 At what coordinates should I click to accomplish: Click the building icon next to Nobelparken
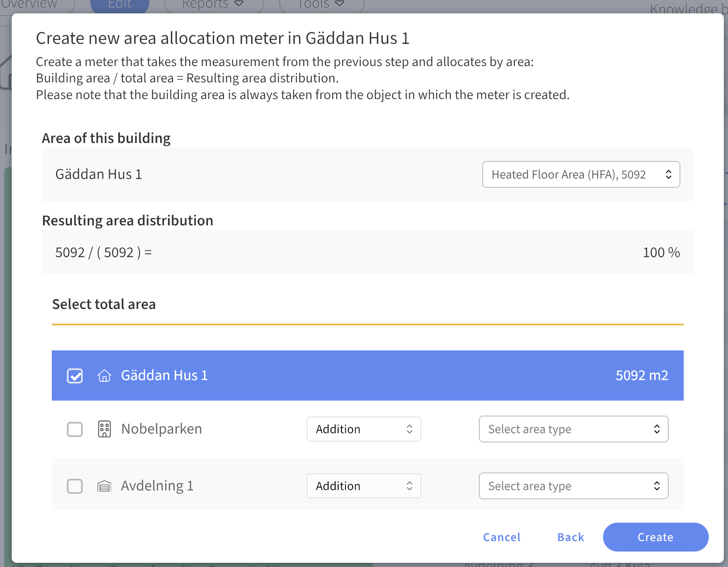tap(104, 429)
